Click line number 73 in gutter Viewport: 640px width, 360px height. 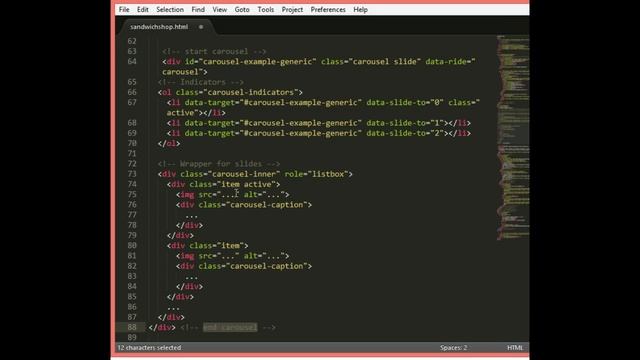point(132,174)
